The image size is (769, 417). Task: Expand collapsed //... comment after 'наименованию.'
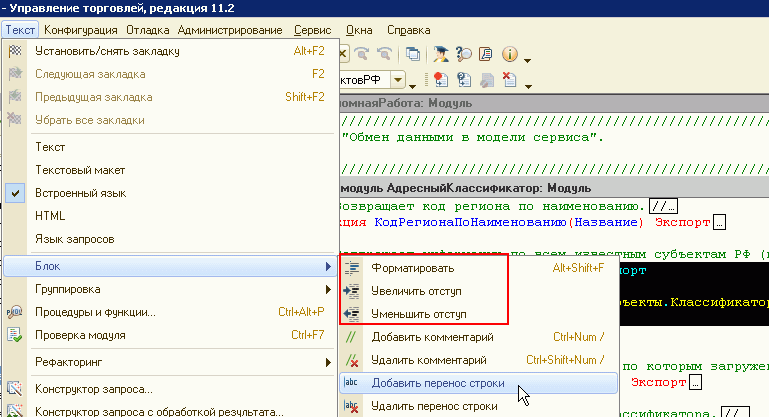[664, 206]
